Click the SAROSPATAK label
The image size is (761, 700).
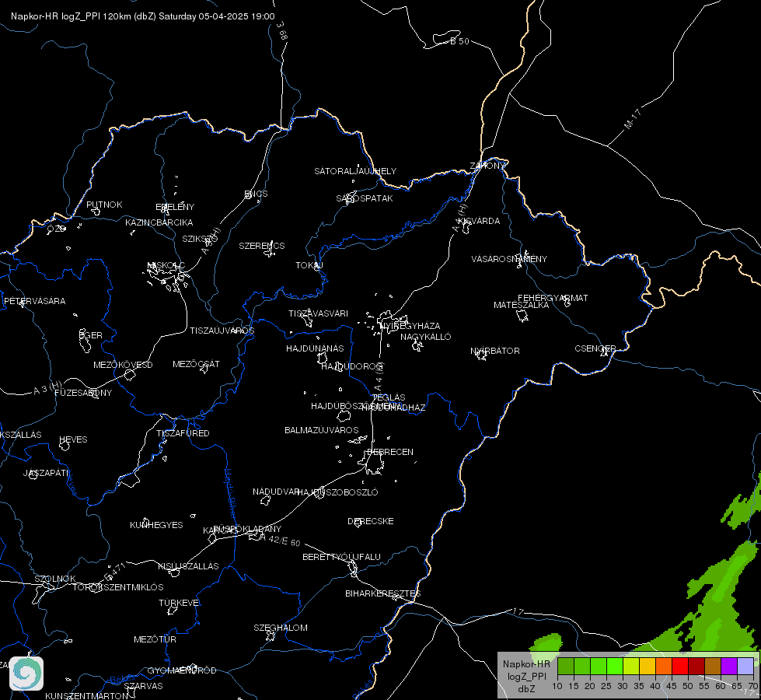365,198
